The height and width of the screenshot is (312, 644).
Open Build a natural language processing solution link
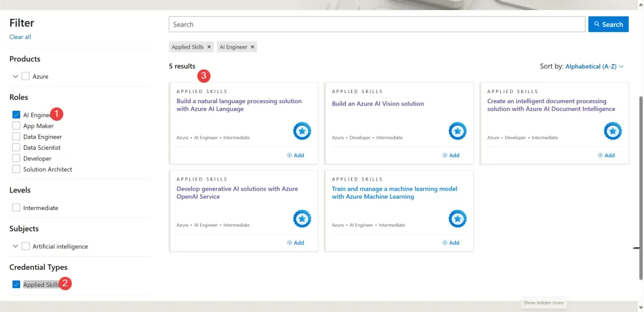click(239, 105)
